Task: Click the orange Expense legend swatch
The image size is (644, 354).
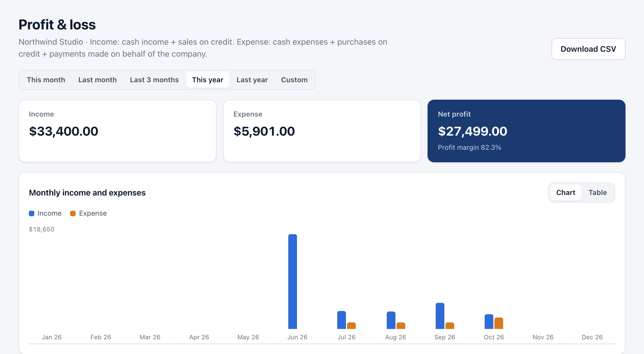Action: coord(73,213)
